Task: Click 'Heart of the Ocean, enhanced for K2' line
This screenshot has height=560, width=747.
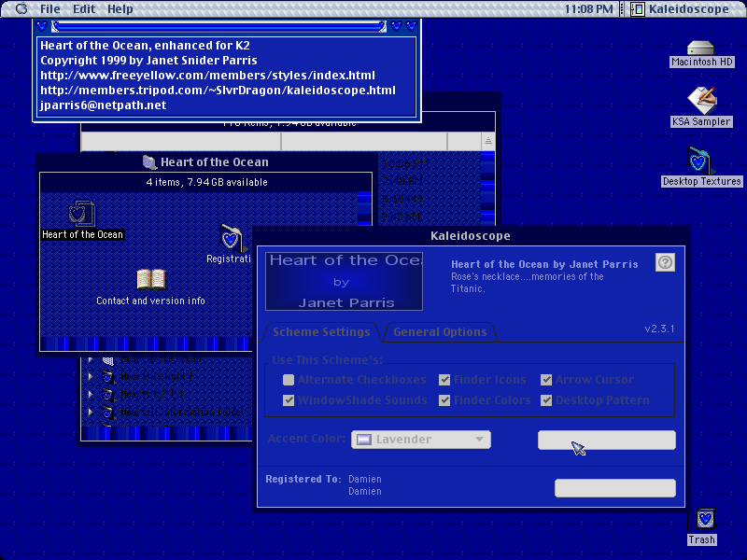Action: 145,45
